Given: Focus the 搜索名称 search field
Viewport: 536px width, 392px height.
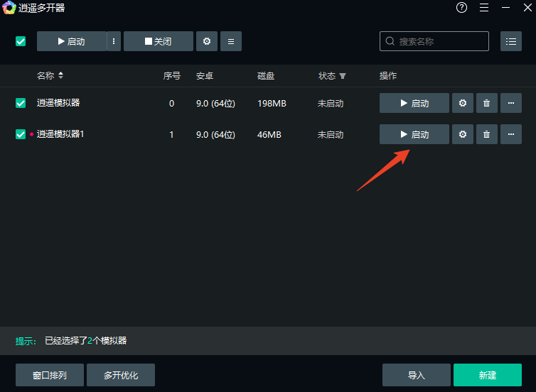Looking at the screenshot, I should [x=434, y=41].
